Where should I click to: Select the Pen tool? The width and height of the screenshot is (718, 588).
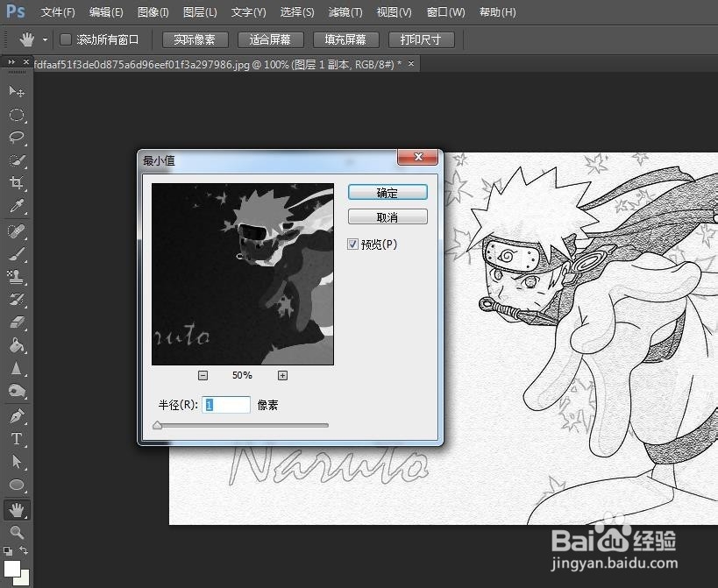pos(17,416)
